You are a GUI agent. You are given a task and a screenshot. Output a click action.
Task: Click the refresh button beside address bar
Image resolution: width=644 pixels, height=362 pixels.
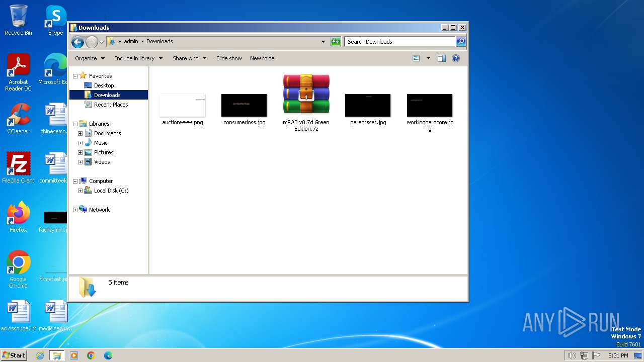coord(336,42)
